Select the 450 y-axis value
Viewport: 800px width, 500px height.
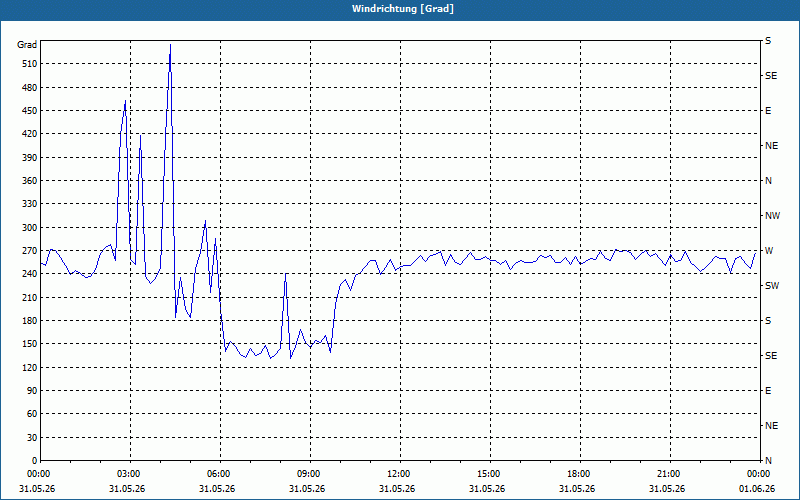30,111
